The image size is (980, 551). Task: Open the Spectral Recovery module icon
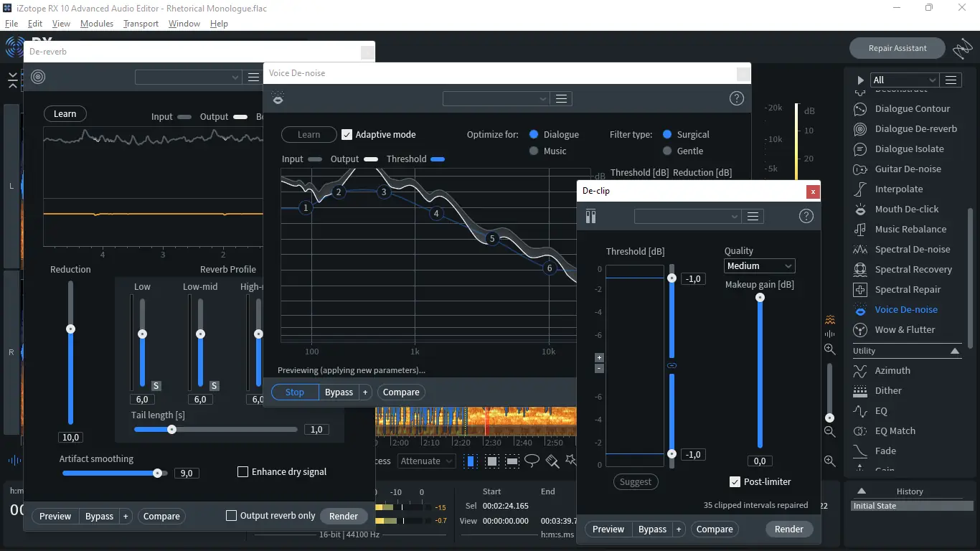pyautogui.click(x=860, y=270)
